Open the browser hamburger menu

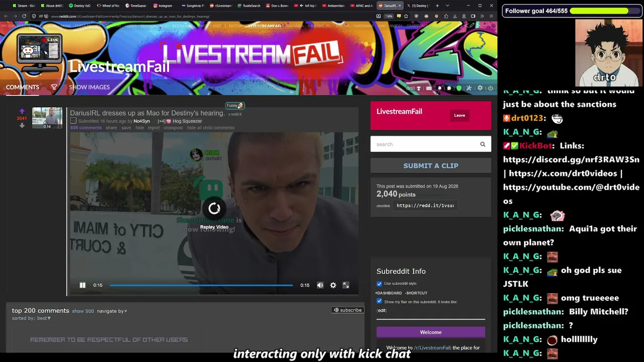tap(491, 16)
